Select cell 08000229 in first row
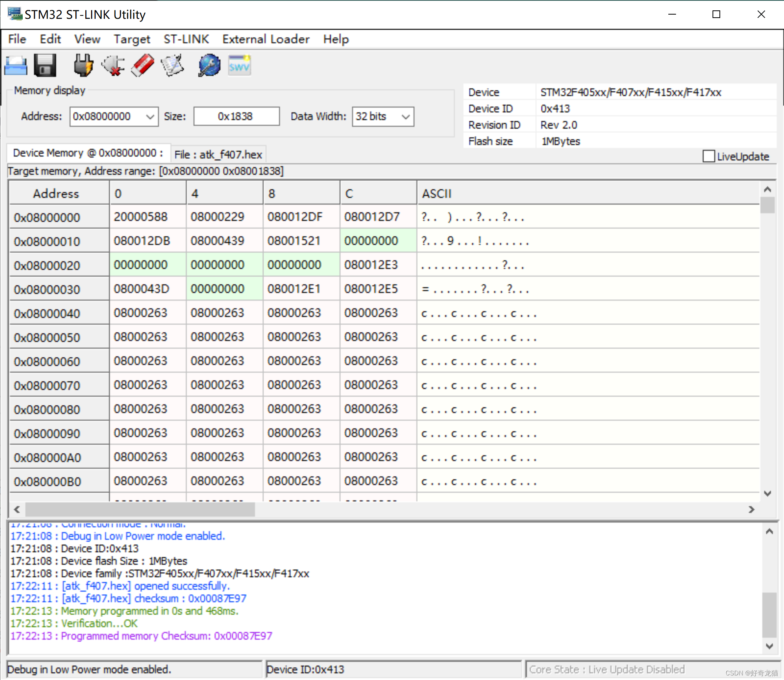This screenshot has height=680, width=784. [225, 217]
